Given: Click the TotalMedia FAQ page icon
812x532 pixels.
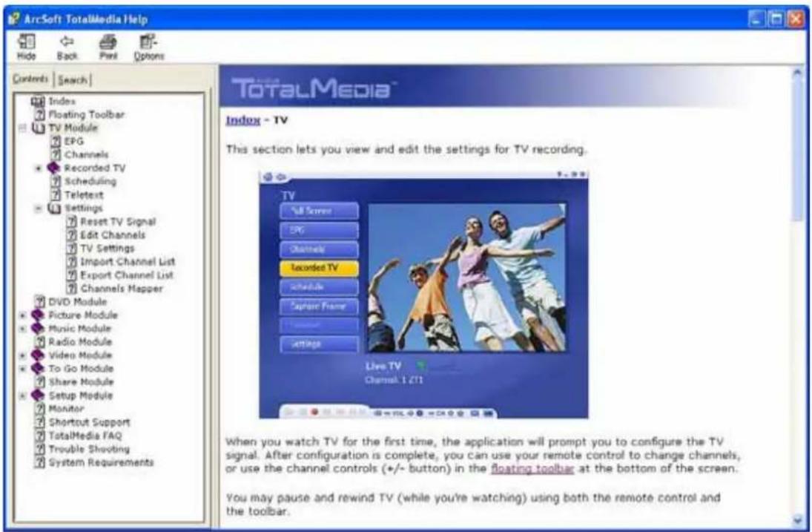Looking at the screenshot, I should point(39,436).
